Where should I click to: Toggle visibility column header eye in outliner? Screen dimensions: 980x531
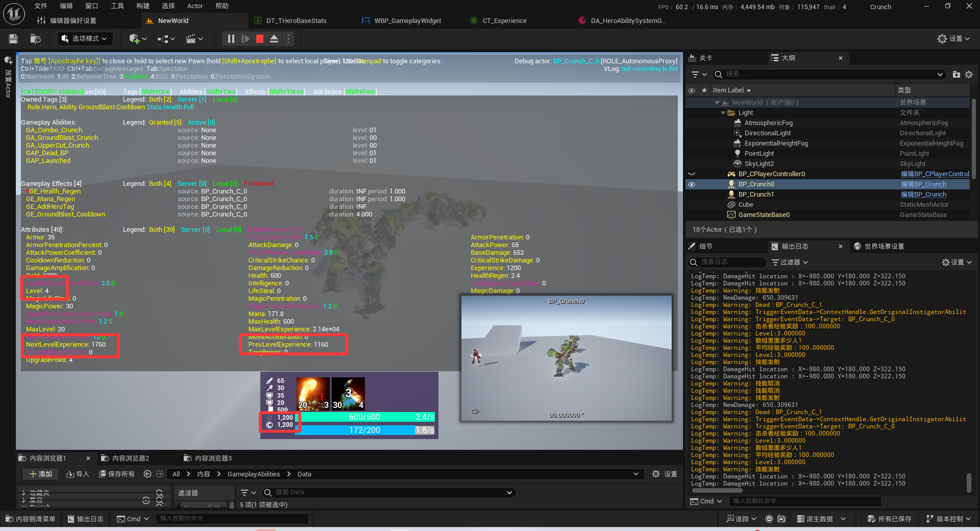(x=692, y=90)
